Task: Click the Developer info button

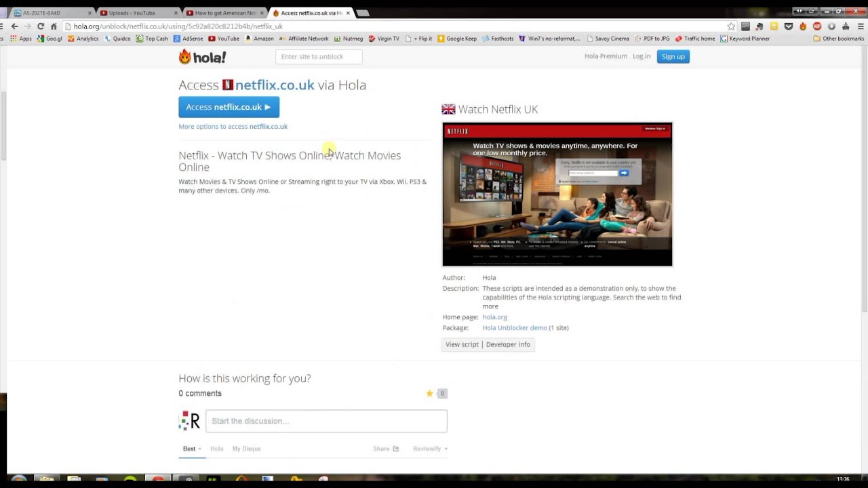Action: [508, 344]
